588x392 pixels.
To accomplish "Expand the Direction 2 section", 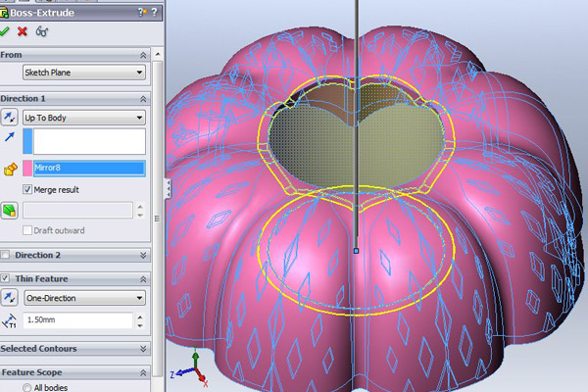I will tap(143, 255).
